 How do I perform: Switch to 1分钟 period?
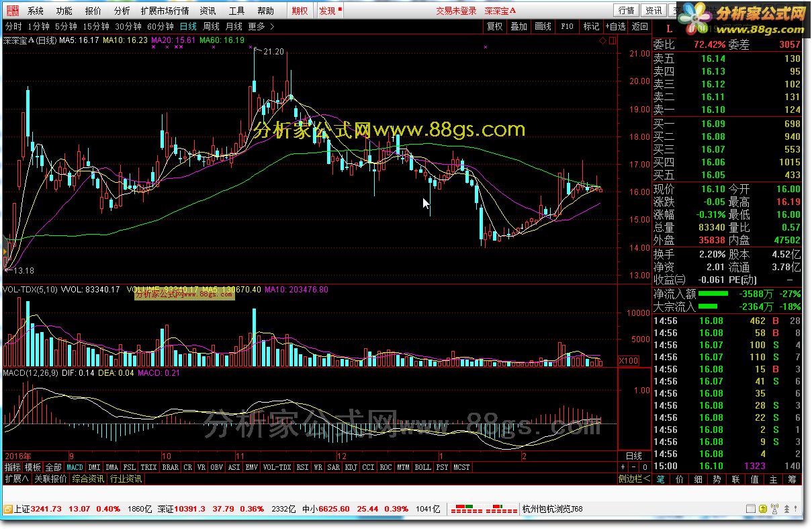point(38,26)
